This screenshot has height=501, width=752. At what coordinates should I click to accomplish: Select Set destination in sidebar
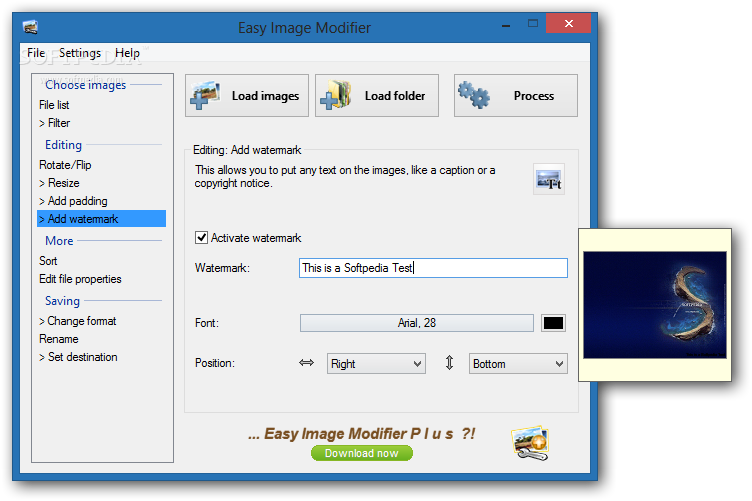[78, 357]
